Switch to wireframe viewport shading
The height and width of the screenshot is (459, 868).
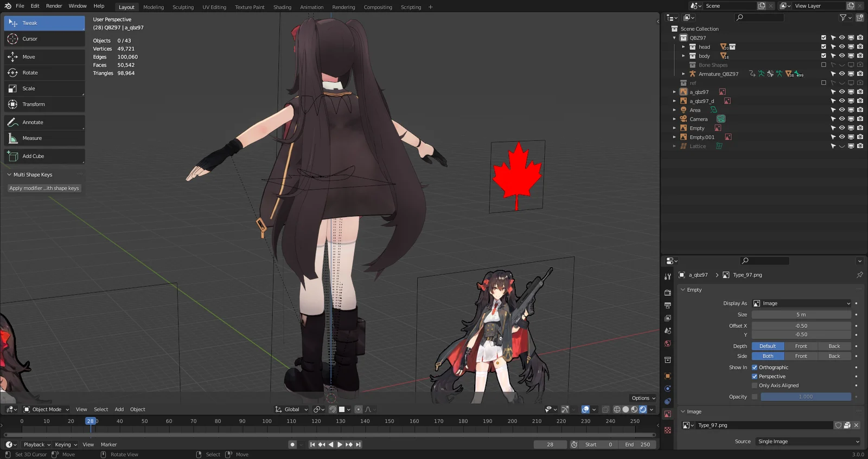[617, 409]
